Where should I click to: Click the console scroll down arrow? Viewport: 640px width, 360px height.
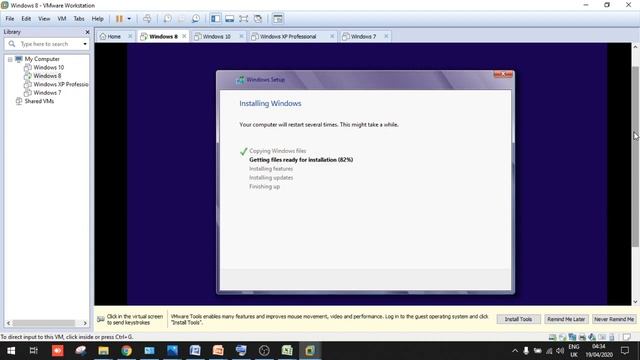pos(636,302)
